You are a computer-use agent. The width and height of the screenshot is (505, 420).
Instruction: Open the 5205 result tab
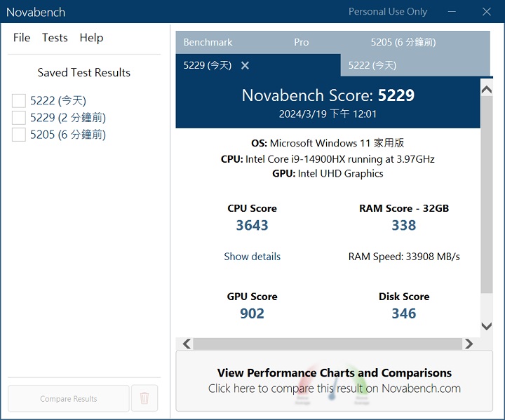403,42
